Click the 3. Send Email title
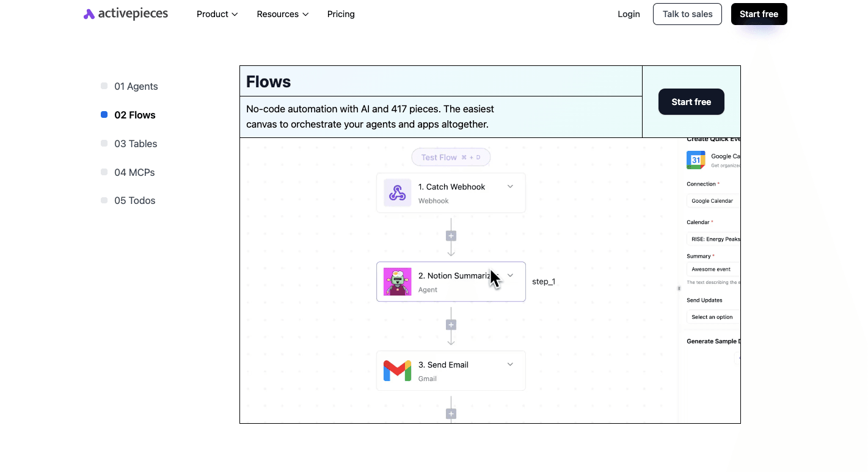 click(x=443, y=365)
